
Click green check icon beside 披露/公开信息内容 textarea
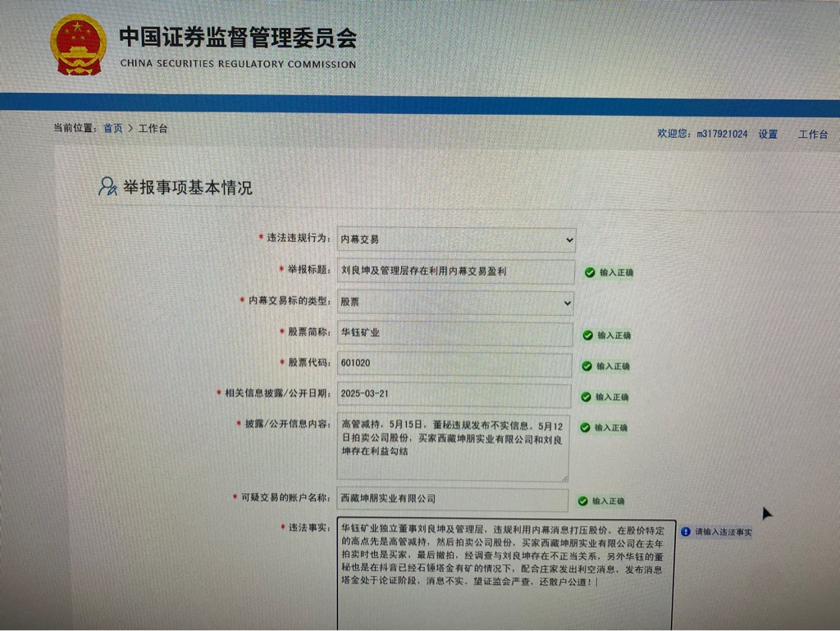(x=584, y=428)
